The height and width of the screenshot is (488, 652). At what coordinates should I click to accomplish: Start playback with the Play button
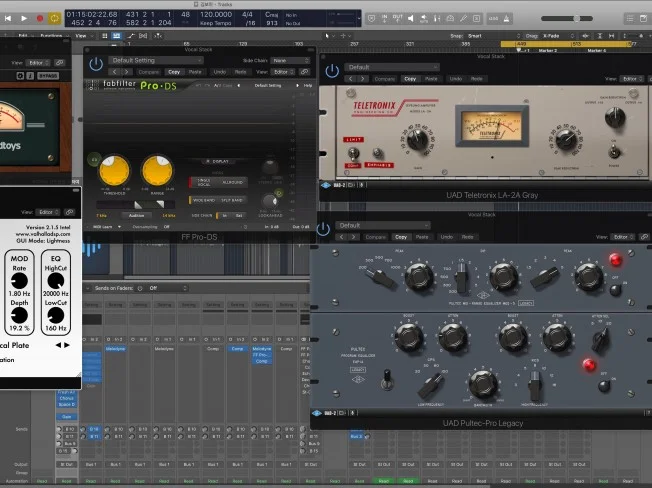[24, 18]
